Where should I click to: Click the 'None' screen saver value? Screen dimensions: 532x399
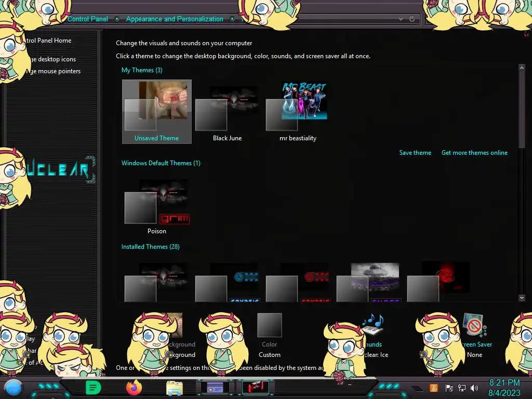[475, 355]
